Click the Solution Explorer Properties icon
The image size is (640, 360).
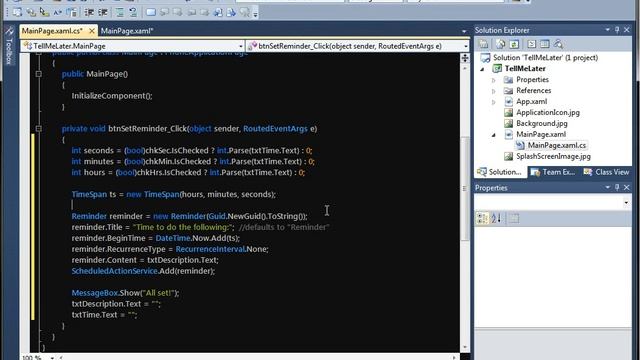click(x=484, y=44)
